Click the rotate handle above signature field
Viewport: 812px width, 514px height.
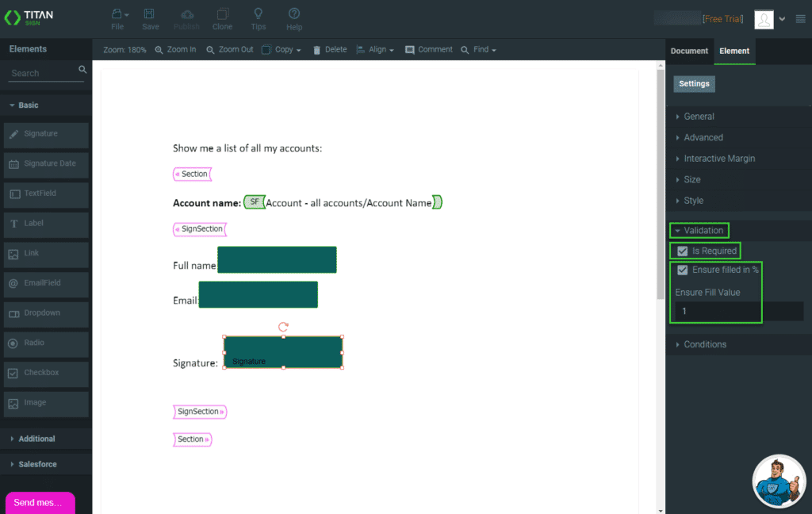click(283, 326)
